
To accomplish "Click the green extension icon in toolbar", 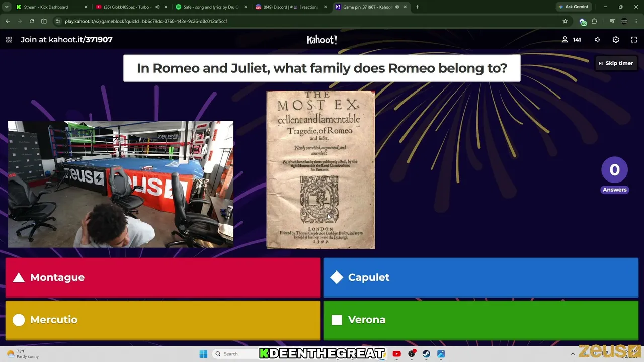I will 583,22.
